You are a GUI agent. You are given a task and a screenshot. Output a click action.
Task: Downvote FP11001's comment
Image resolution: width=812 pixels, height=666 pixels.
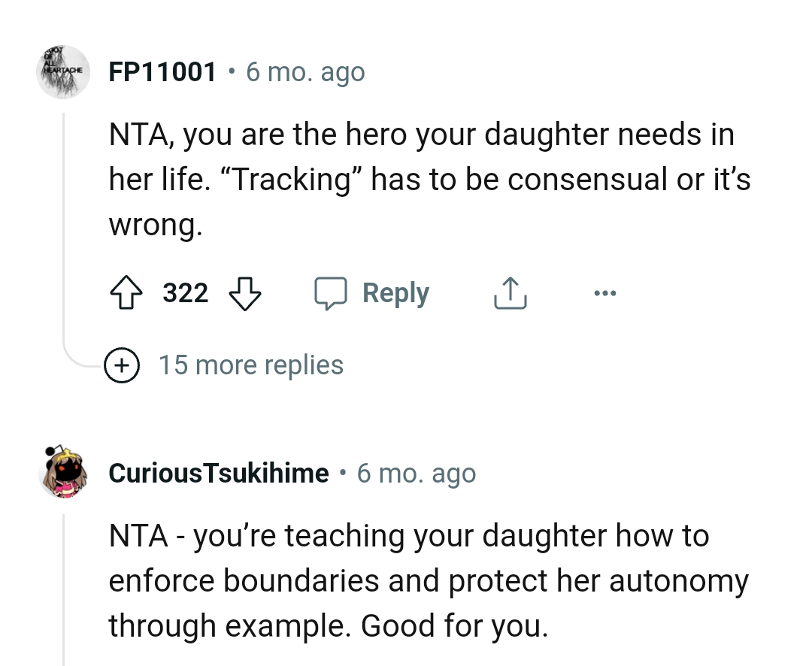pyautogui.click(x=244, y=293)
